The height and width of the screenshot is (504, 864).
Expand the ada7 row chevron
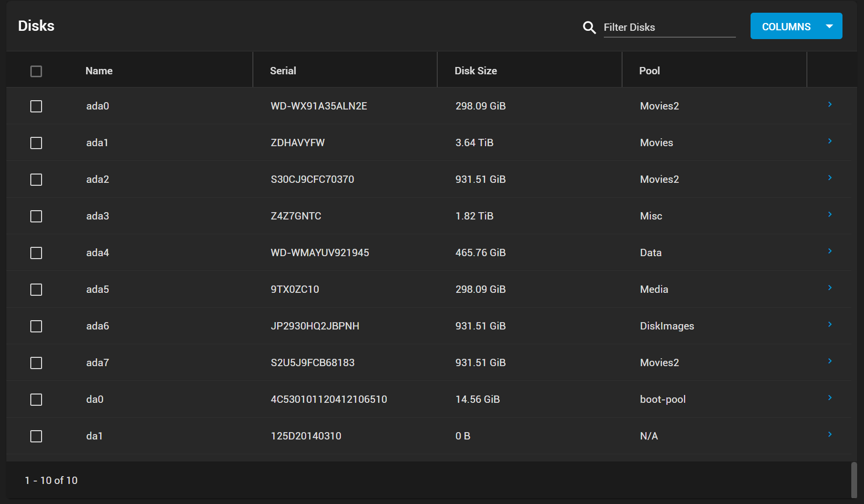tap(830, 361)
